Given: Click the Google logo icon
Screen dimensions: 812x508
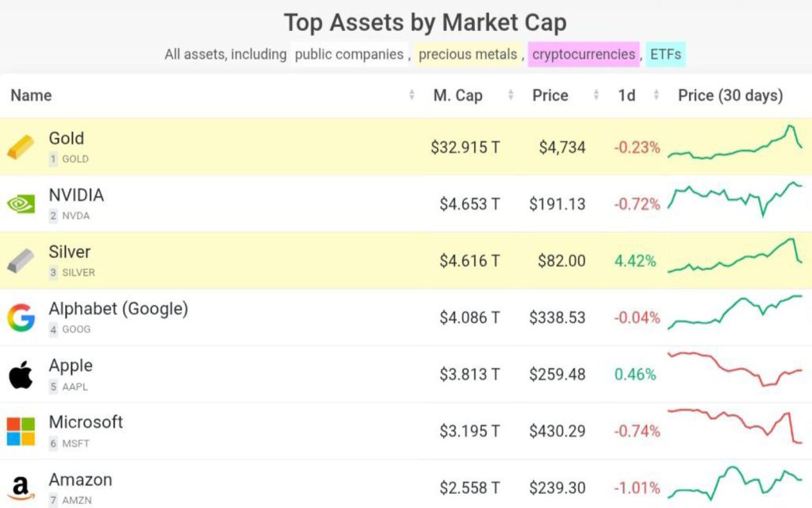Looking at the screenshot, I should tap(21, 317).
